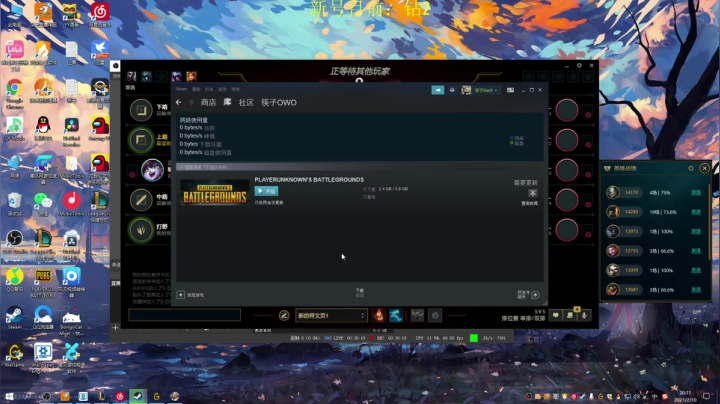Open Google Chrome desktop shortcut
Screen dimensions: 720x404
(x=15, y=93)
